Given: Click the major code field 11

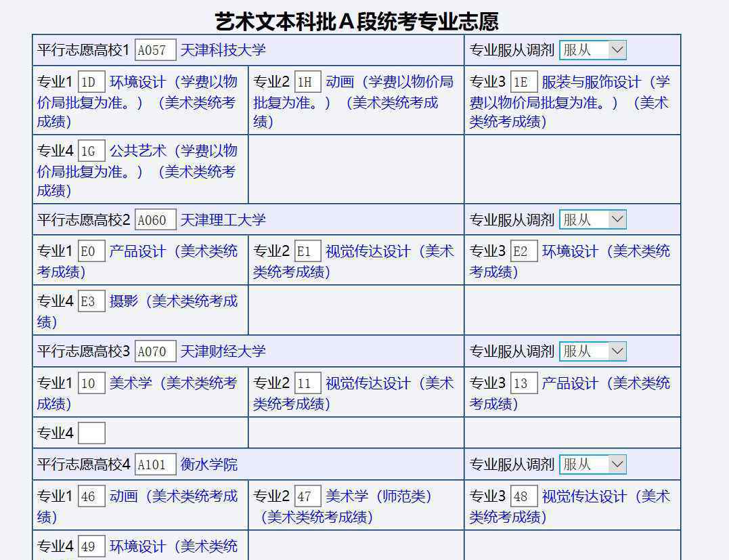Looking at the screenshot, I should [x=308, y=383].
